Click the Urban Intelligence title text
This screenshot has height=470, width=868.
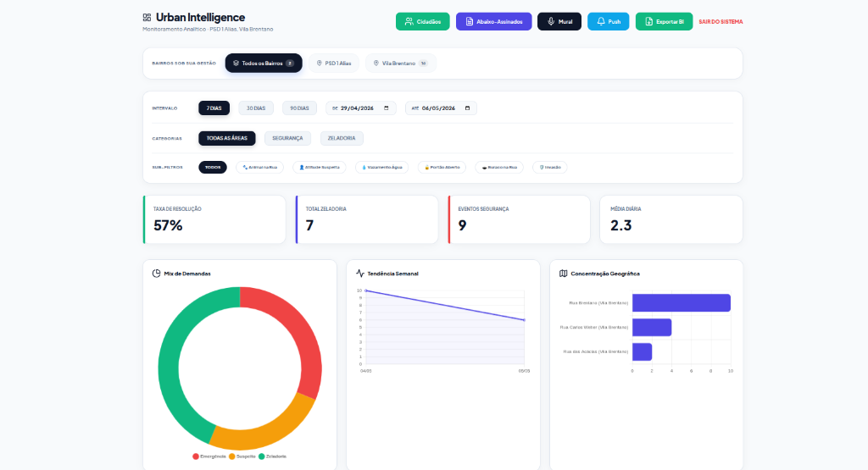coord(200,18)
